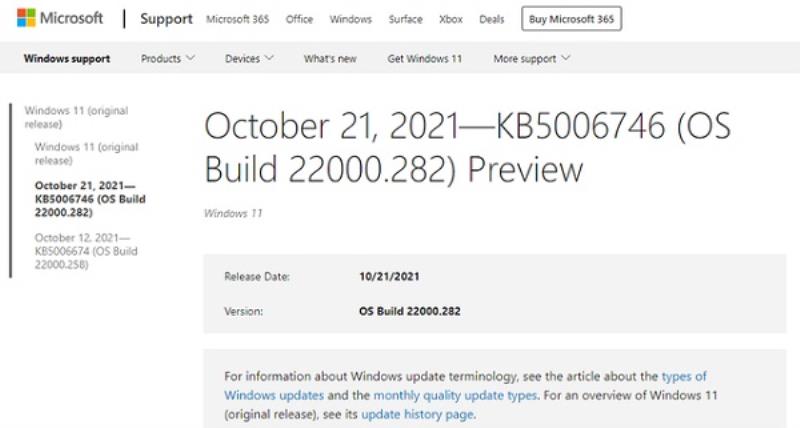Open October 12, 2021 KB5006674 sidebar entry
The height and width of the screenshot is (428, 800).
click(x=86, y=251)
